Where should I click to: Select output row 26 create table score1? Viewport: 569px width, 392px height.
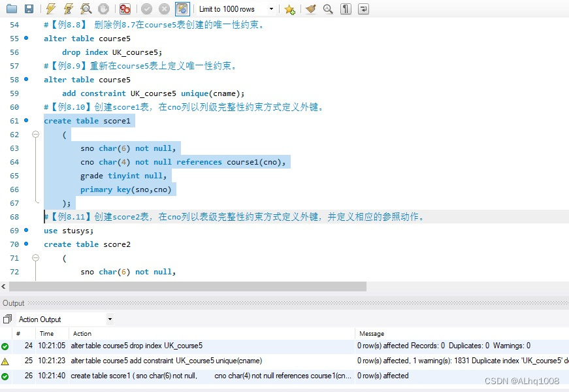click(285, 376)
